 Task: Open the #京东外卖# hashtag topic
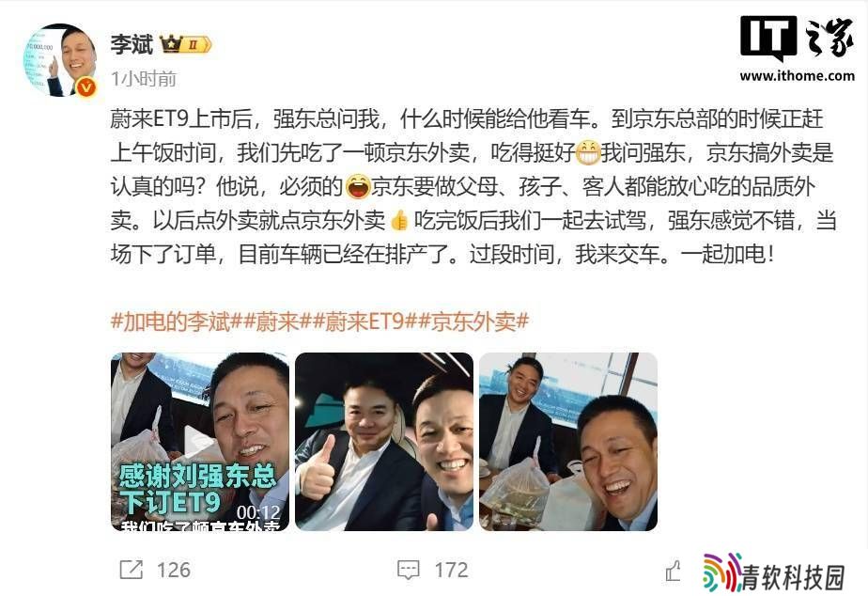473,322
